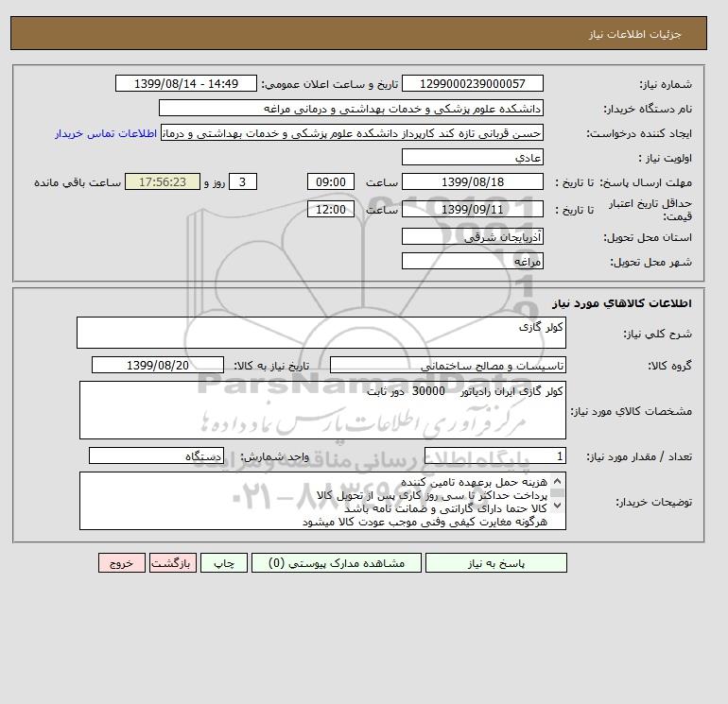Select quantity field showing 1
This screenshot has height=704, width=728.
coord(494,456)
